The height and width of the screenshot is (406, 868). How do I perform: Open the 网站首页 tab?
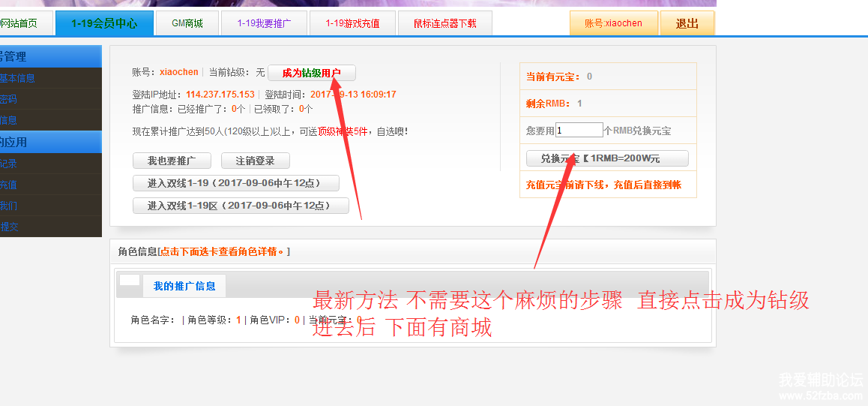tap(26, 23)
